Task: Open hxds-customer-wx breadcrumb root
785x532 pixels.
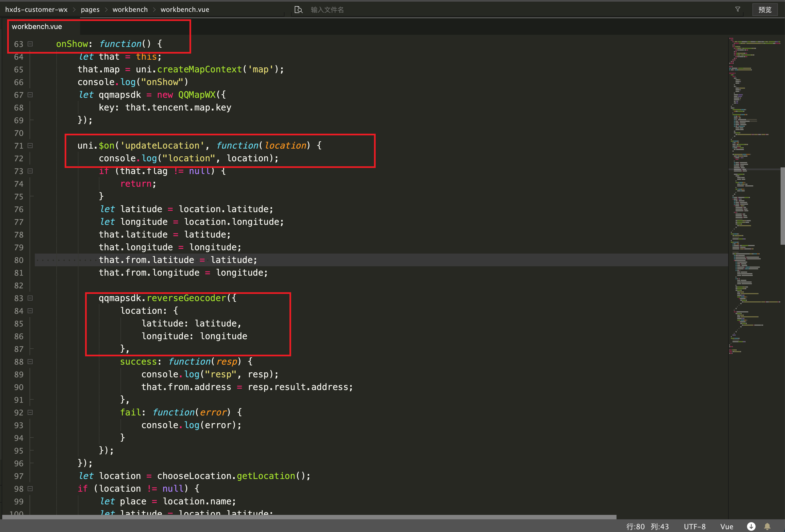Action: 36,9
